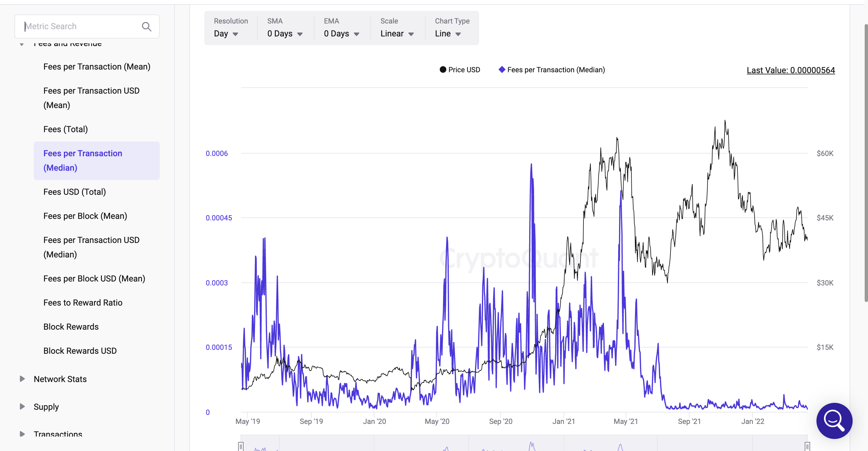Grab the left range navigator handle
This screenshot has width=868, height=451.
241,446
